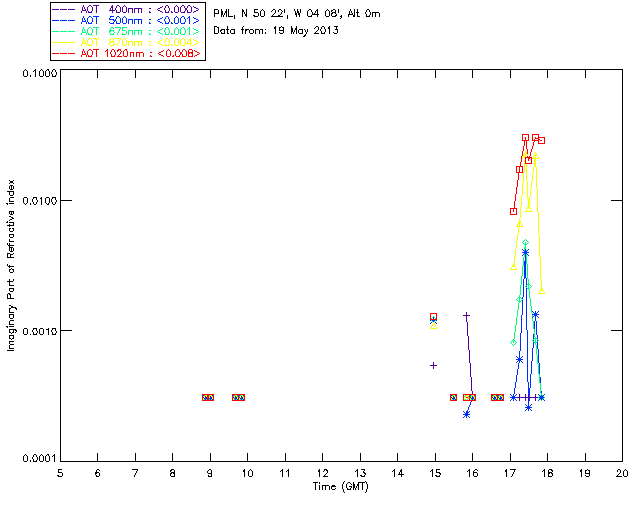Click the x-axis tick label 11
640x512 pixels.
[285, 473]
